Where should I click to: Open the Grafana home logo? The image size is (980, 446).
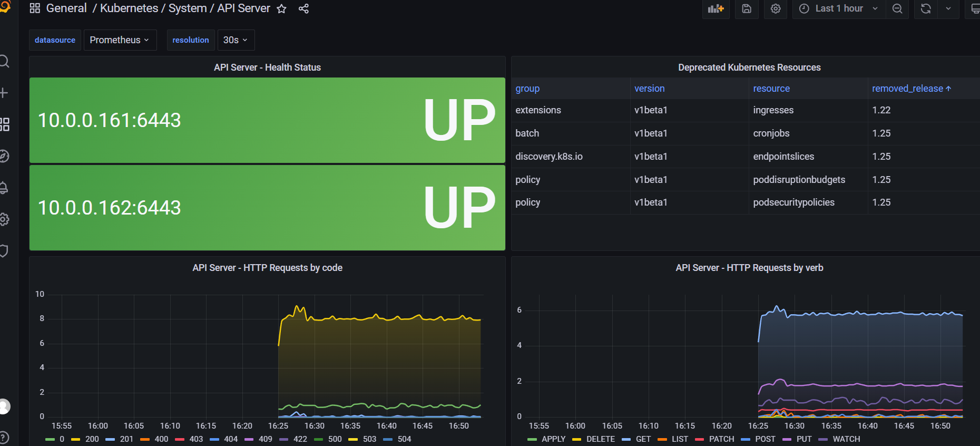(4, 7)
